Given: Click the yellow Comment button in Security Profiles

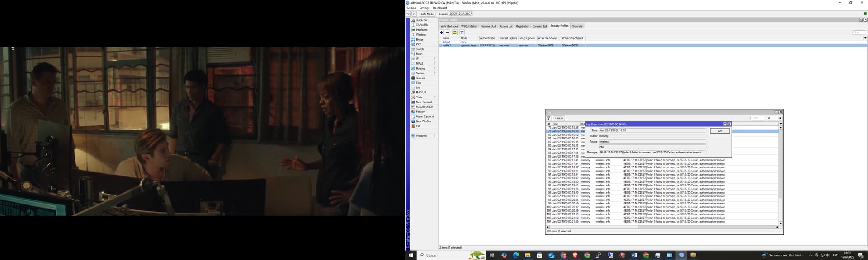Looking at the screenshot, I should click(455, 32).
